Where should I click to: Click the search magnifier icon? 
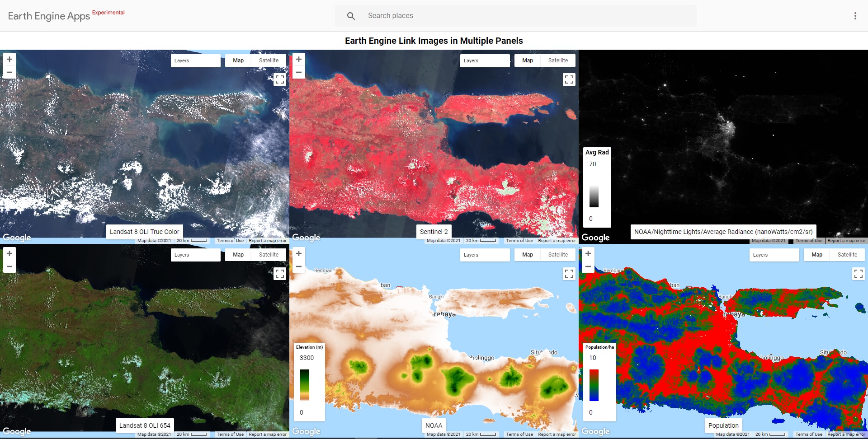(x=351, y=16)
